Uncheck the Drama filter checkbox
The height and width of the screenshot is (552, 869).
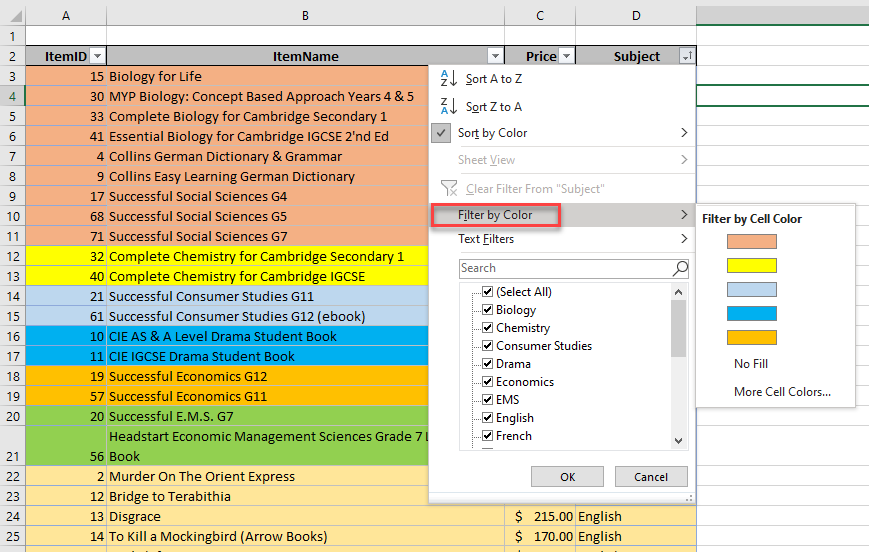[x=487, y=364]
